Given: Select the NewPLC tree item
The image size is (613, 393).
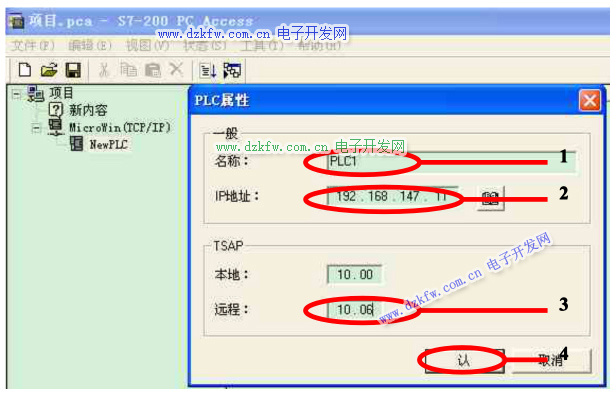Looking at the screenshot, I should click(x=108, y=144).
